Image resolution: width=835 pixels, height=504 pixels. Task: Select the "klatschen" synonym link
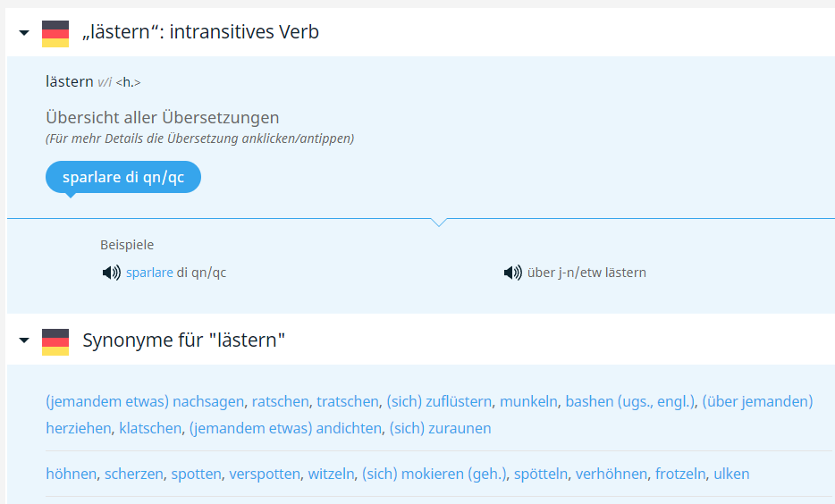click(x=149, y=428)
